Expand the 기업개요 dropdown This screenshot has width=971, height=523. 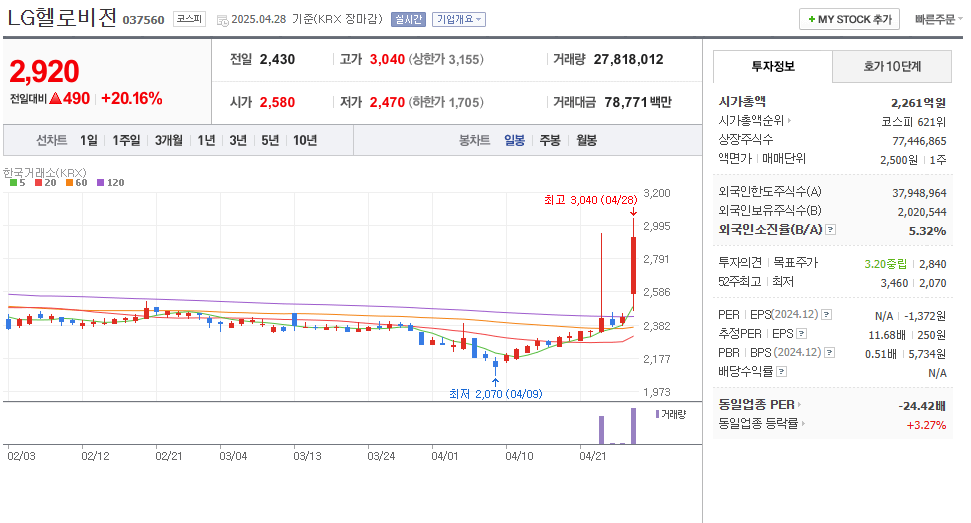pyautogui.click(x=459, y=20)
